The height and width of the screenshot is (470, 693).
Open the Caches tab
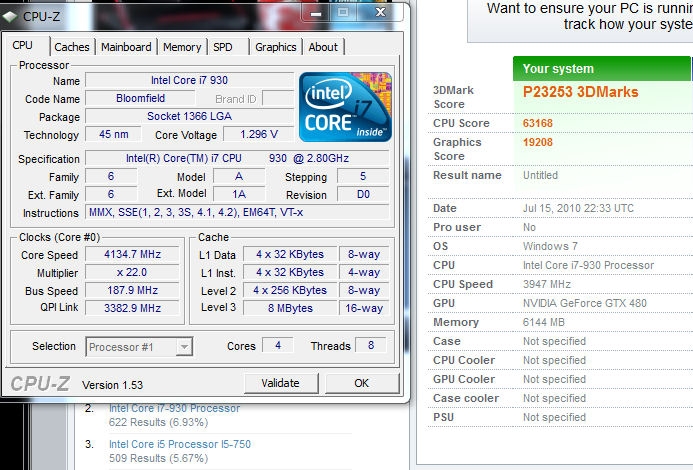pyautogui.click(x=72, y=47)
